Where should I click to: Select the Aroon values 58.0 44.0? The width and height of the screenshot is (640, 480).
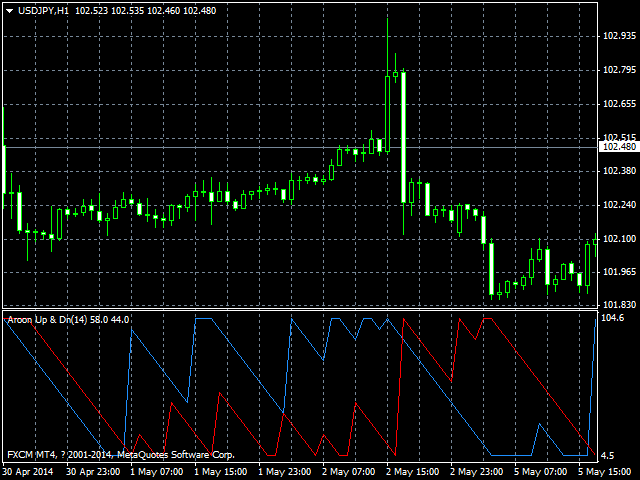point(110,320)
